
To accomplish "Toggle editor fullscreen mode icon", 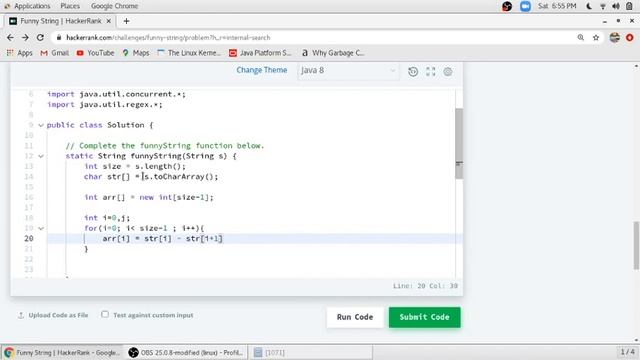I will point(431,71).
